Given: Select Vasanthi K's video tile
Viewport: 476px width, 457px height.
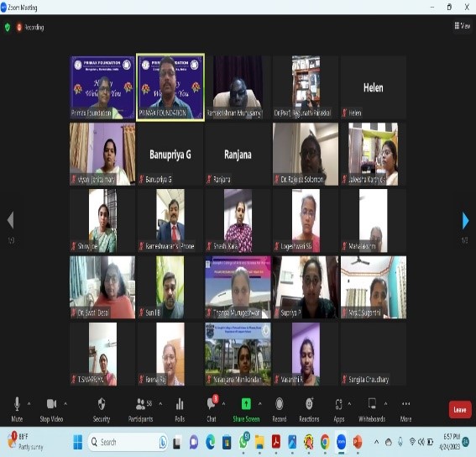Looking at the screenshot, I should 306,354.
